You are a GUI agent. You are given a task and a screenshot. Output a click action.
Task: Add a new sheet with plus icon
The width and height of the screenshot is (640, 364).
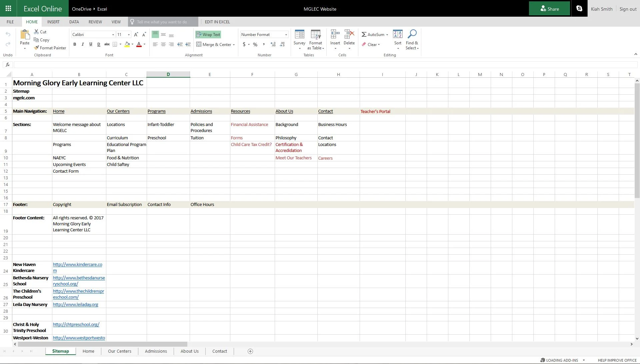coord(250,351)
